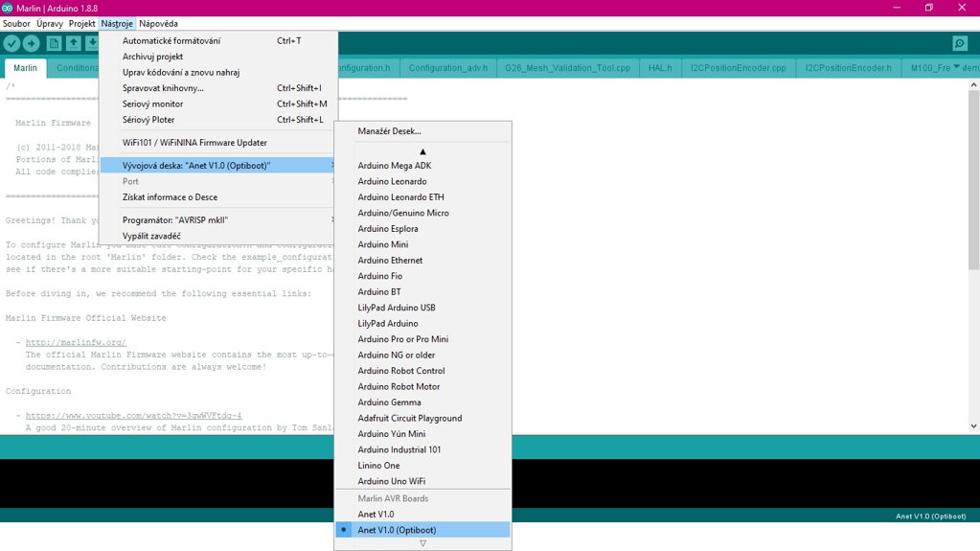This screenshot has height=551, width=980.
Task: Open the YouTube overview link in the editor
Action: point(134,416)
